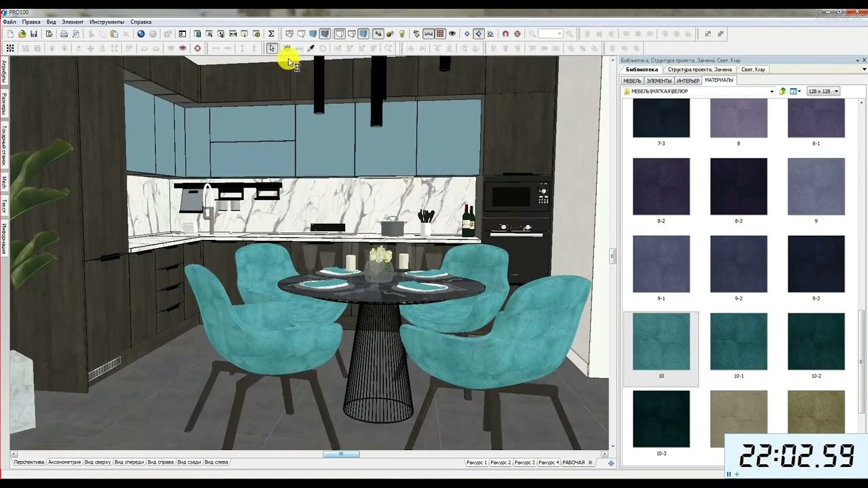Viewport: 868px width, 488px height.
Task: Switch to Перспектива view
Action: (x=28, y=462)
